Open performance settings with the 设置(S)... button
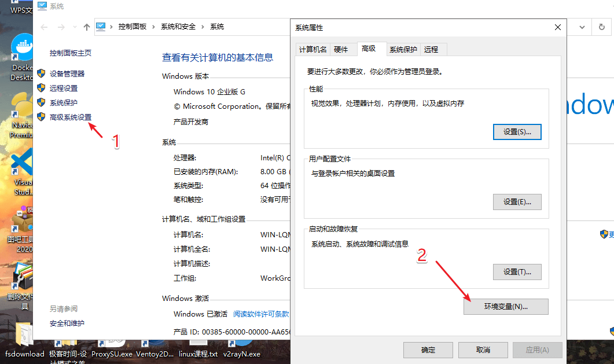The width and height of the screenshot is (614, 364). tap(517, 132)
